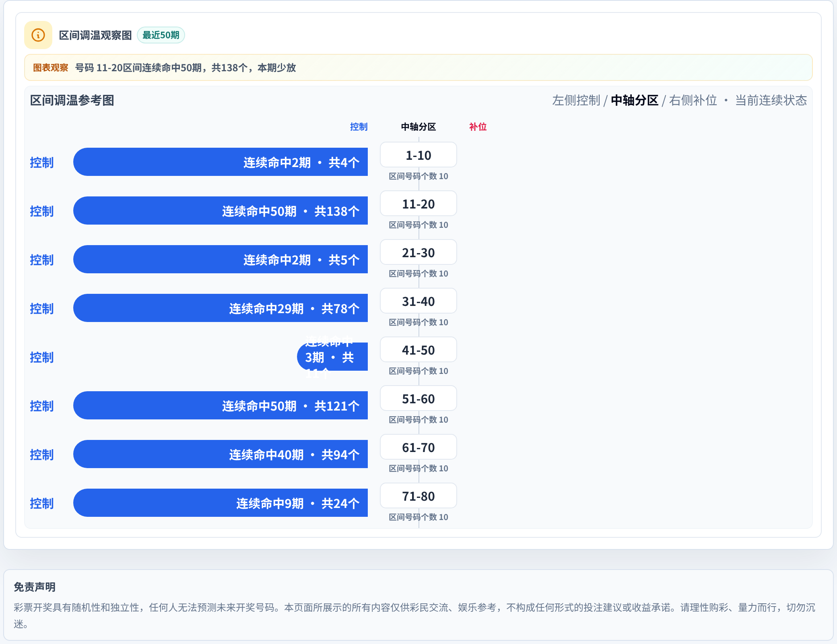Click the 控制 label of the 11-20 row
The height and width of the screenshot is (644, 837).
point(42,211)
